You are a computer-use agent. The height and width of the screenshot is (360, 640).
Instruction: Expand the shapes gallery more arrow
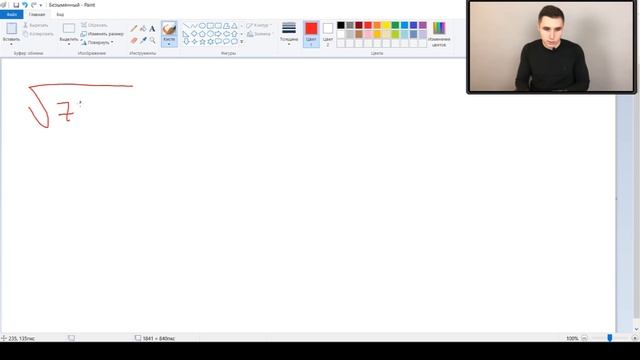click(242, 42)
